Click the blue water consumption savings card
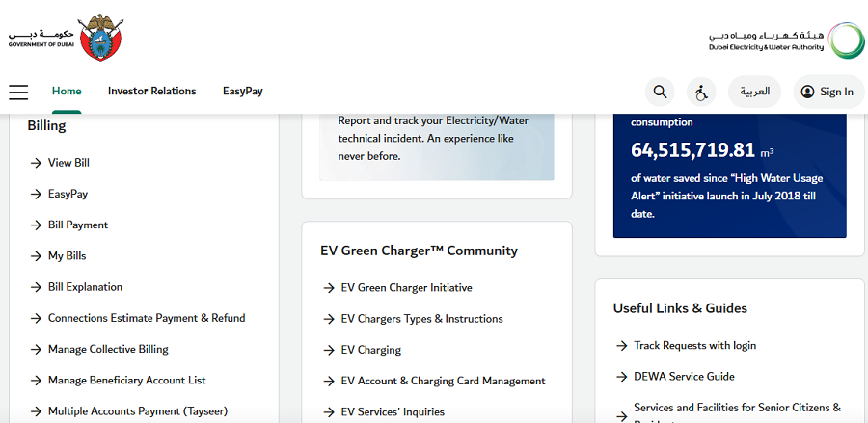 pos(730,175)
